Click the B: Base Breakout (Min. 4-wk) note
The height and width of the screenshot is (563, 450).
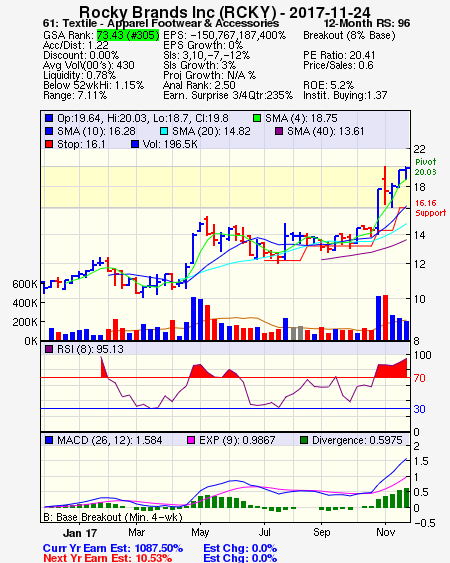click(113, 517)
